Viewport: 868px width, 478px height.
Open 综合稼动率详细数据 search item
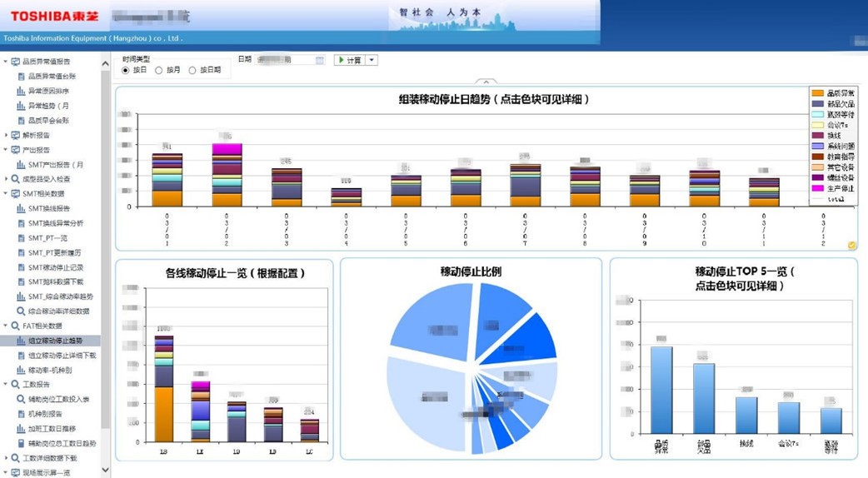click(x=57, y=311)
